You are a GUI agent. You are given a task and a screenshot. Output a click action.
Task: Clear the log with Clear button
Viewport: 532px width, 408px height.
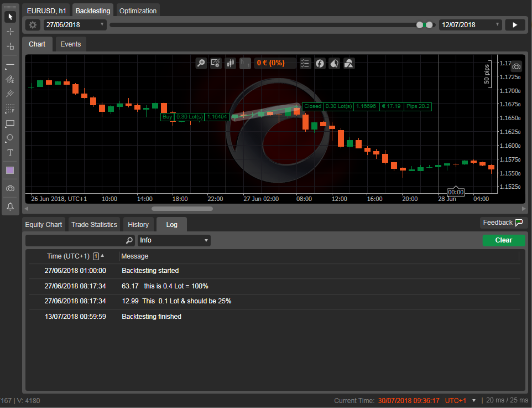(503, 240)
